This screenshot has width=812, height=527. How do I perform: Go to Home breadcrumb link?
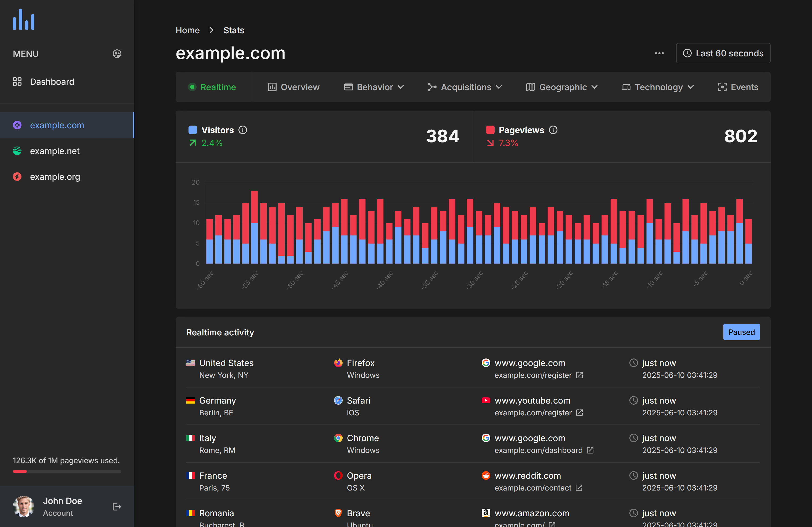tap(187, 30)
